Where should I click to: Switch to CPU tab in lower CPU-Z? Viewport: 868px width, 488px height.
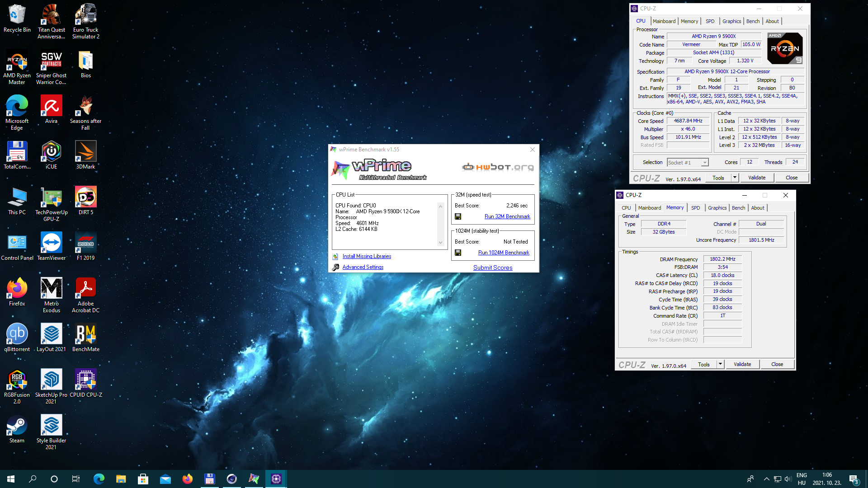[626, 208]
